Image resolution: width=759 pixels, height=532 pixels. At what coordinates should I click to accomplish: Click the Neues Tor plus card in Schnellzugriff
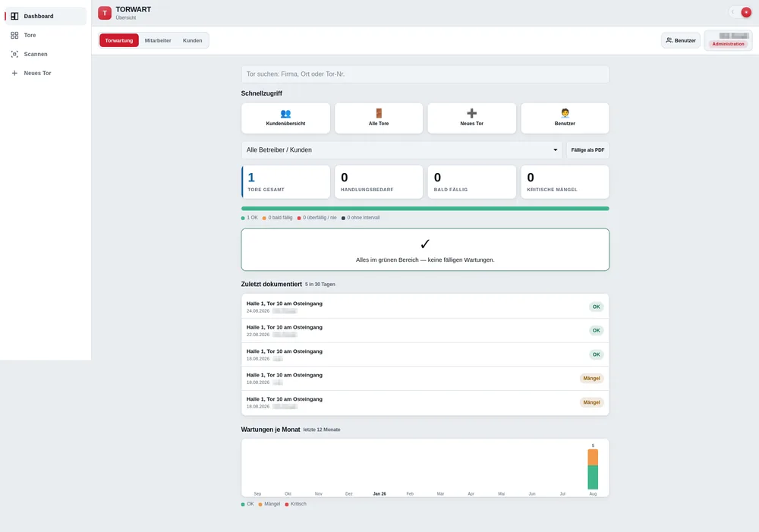[x=472, y=118]
